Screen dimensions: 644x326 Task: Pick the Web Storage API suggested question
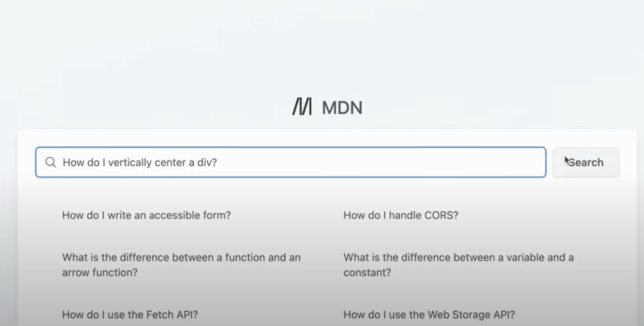[x=429, y=314]
